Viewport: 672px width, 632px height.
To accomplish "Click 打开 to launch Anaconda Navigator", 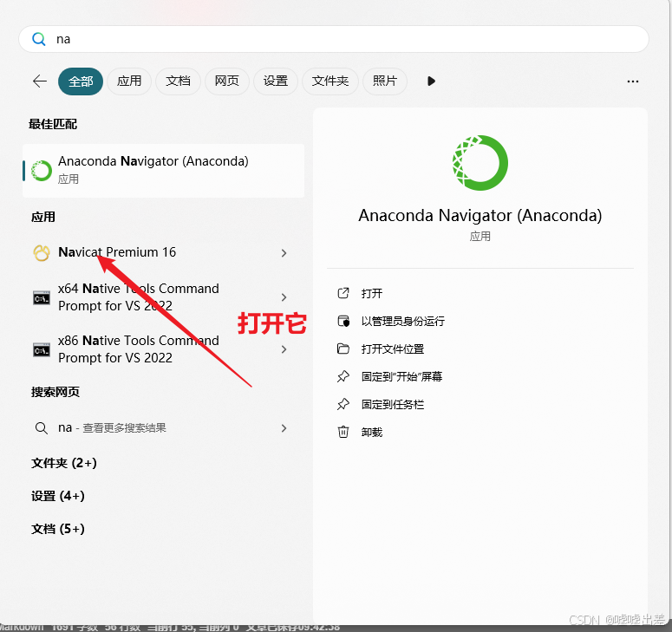I will [x=372, y=294].
